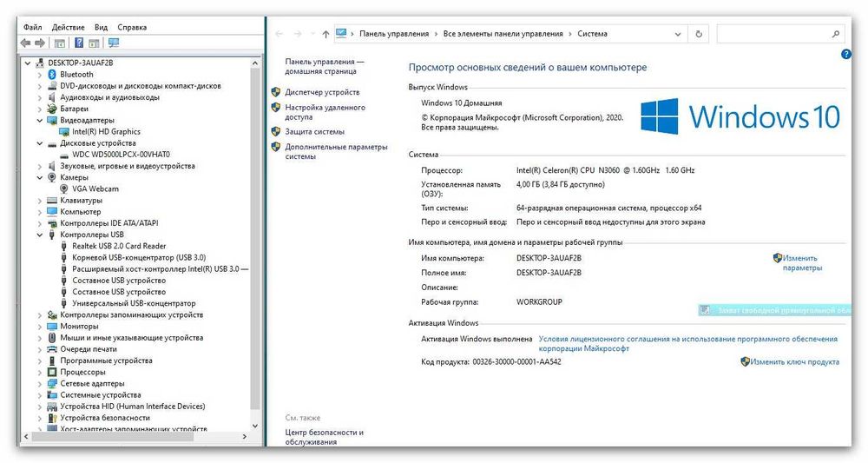Click the shield icon beside Диспетчер устройств
This screenshot has height=463, width=868.
[x=276, y=92]
